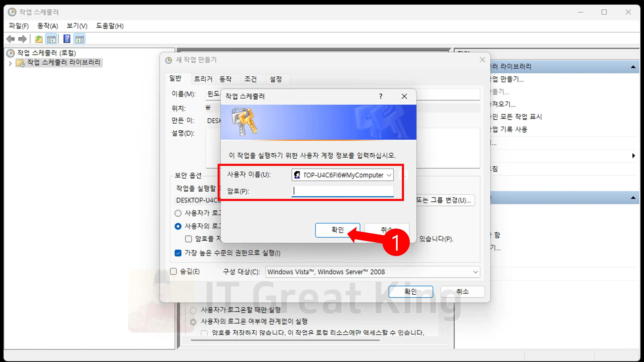
Task: Click 확인 in the credential dialog
Action: (337, 230)
